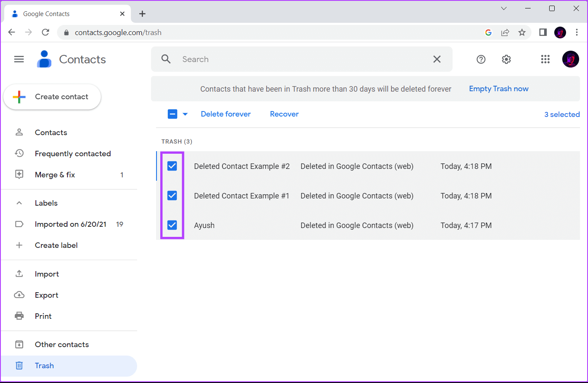Toggle the select-all checkbox above the trash list
The height and width of the screenshot is (383, 588).
(173, 114)
